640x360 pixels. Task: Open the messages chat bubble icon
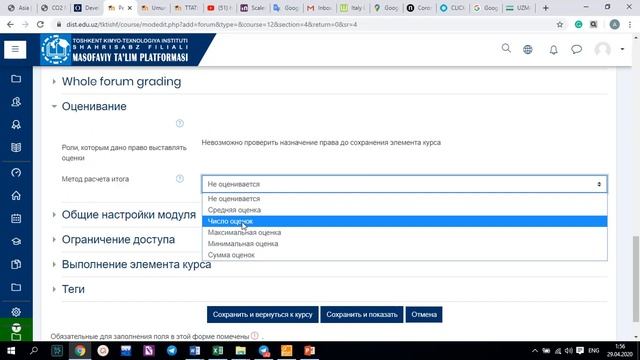point(576,49)
